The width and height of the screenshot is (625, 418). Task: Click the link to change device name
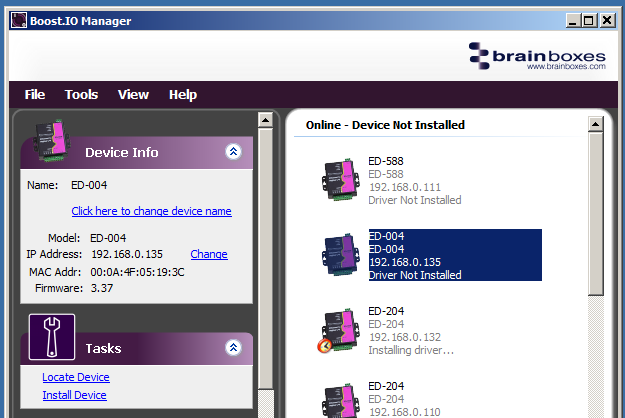click(151, 211)
